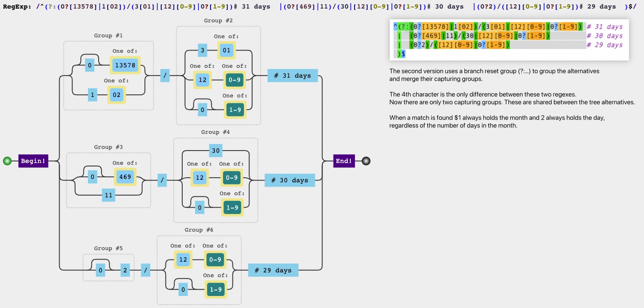Select the literal 11 box in Group #3
Screen dimensions: 644x308
pyautogui.click(x=108, y=195)
